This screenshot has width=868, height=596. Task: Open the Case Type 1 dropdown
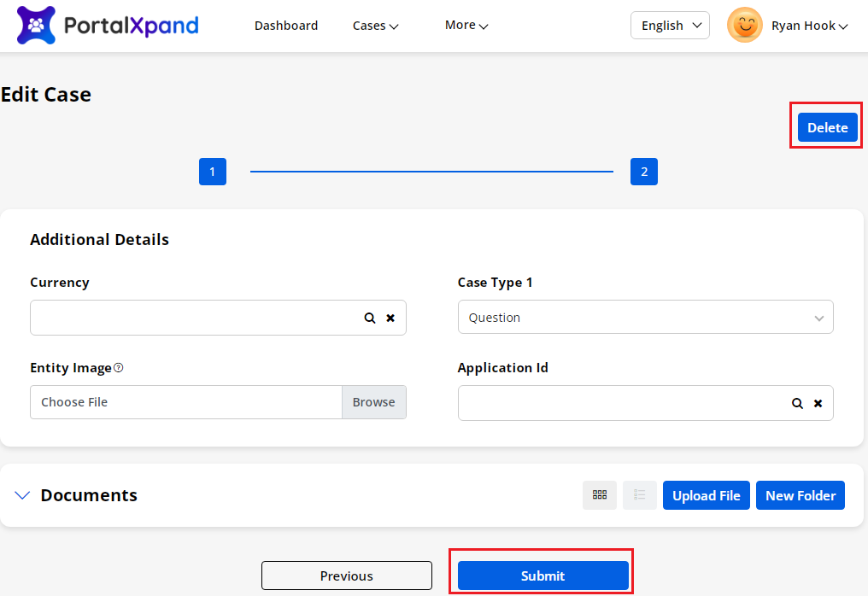point(645,318)
